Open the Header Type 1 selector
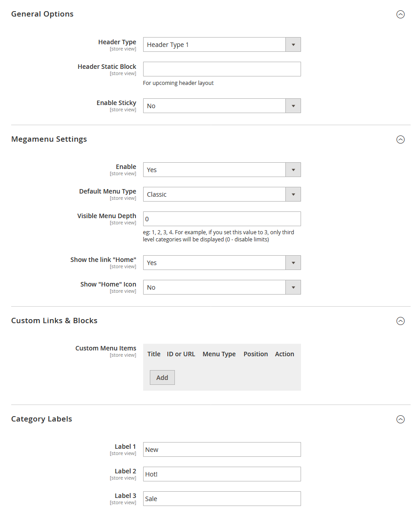 point(215,44)
